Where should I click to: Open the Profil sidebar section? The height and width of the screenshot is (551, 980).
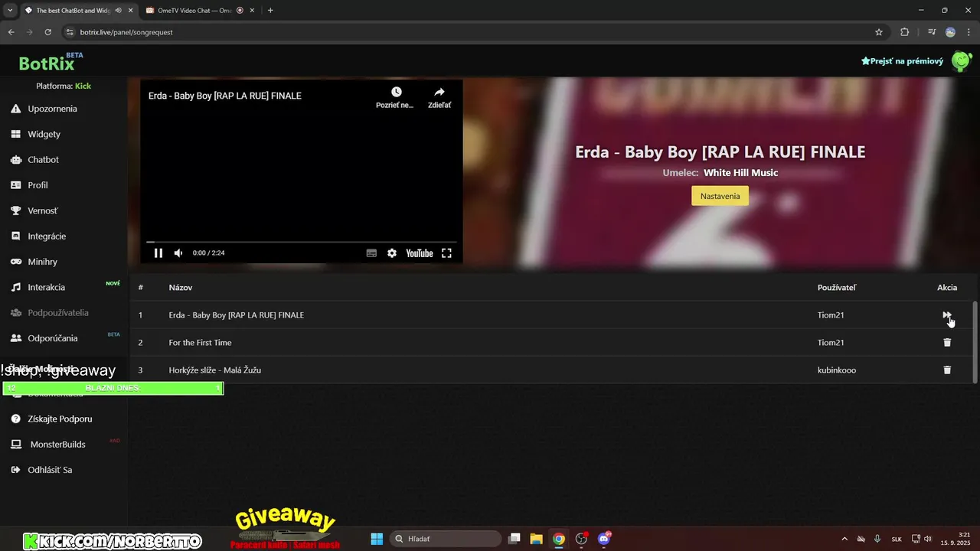point(38,185)
